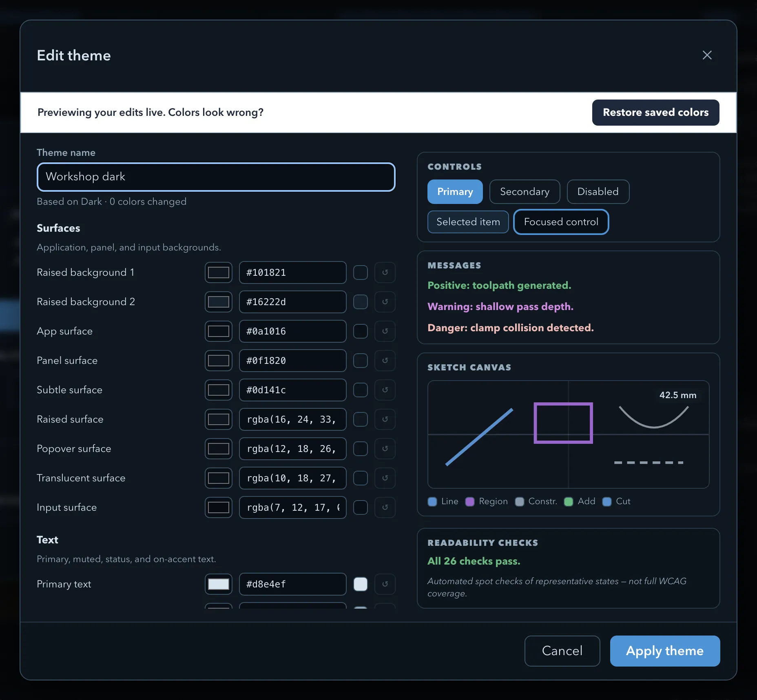
Task: Open color picker for Raised background 1
Action: tap(219, 272)
